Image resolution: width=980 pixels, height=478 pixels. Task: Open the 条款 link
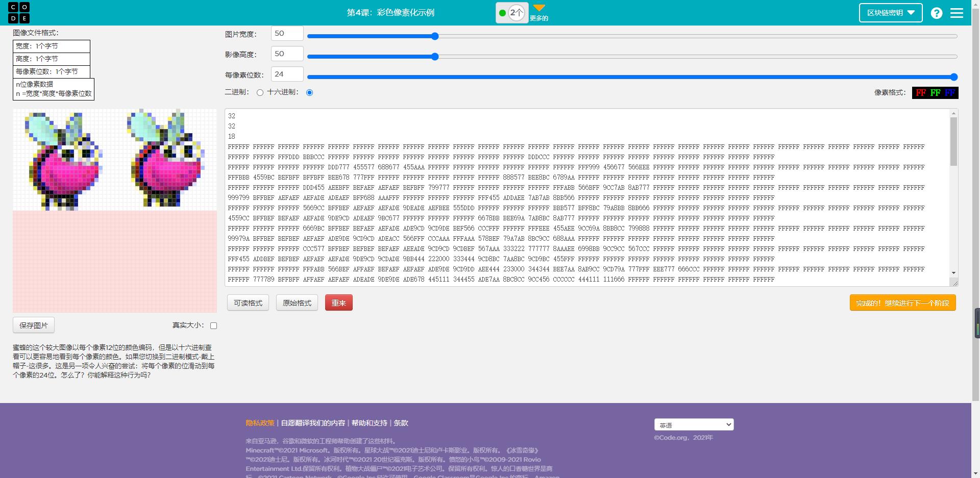tap(401, 423)
